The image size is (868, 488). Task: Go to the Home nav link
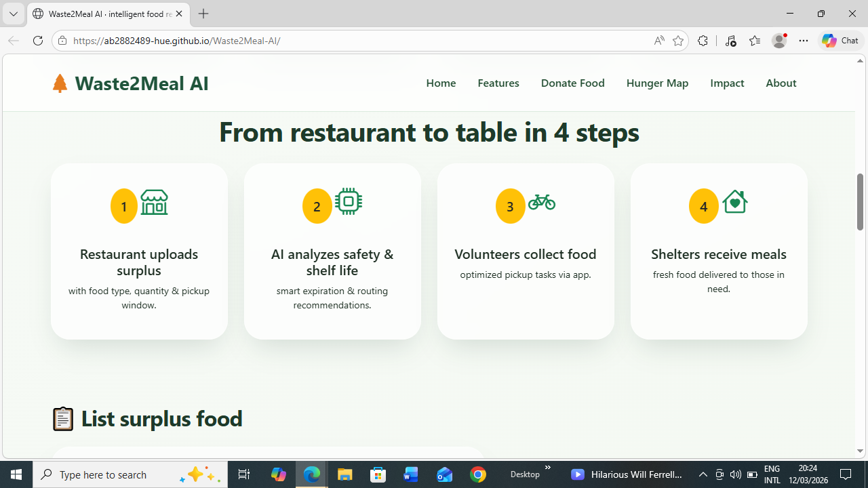[x=441, y=83]
